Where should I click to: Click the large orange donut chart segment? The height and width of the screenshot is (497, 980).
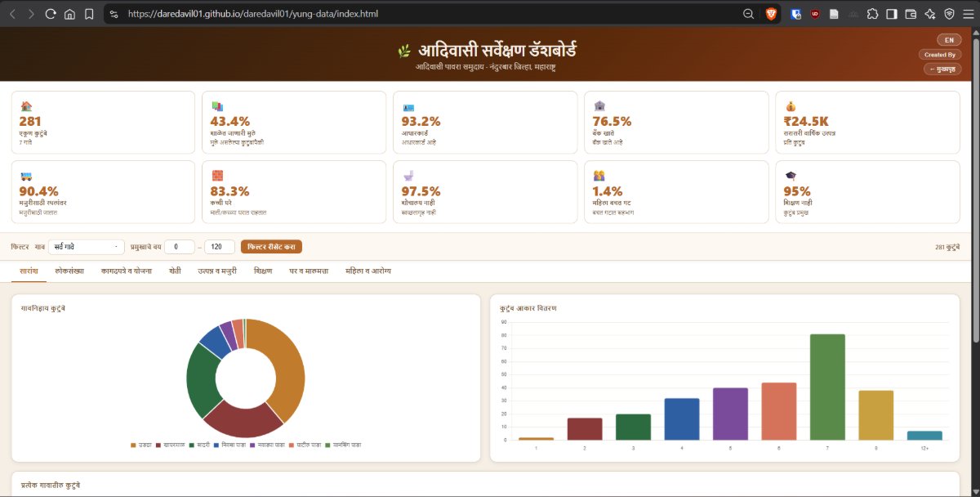point(288,364)
